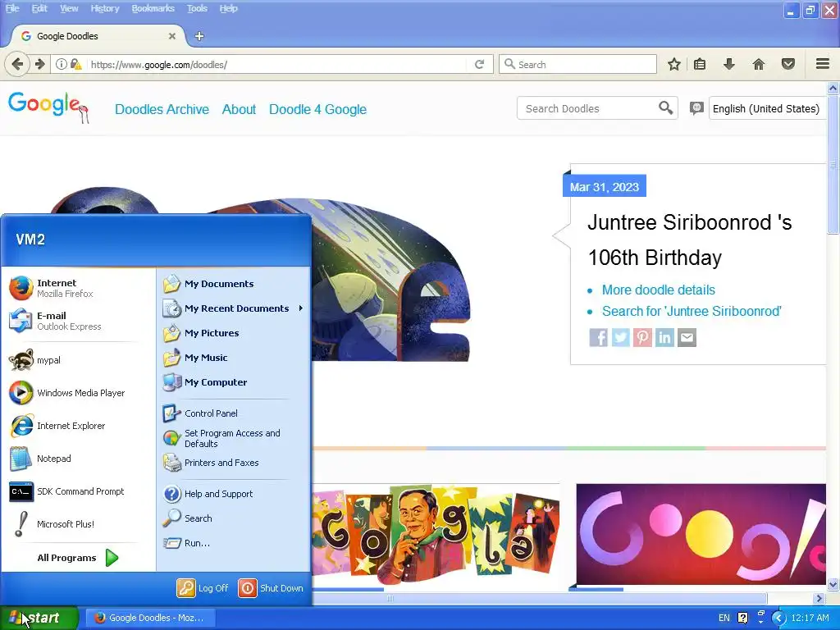
Task: Click Search for 'Juntree Siriboonrod' link
Action: click(692, 311)
